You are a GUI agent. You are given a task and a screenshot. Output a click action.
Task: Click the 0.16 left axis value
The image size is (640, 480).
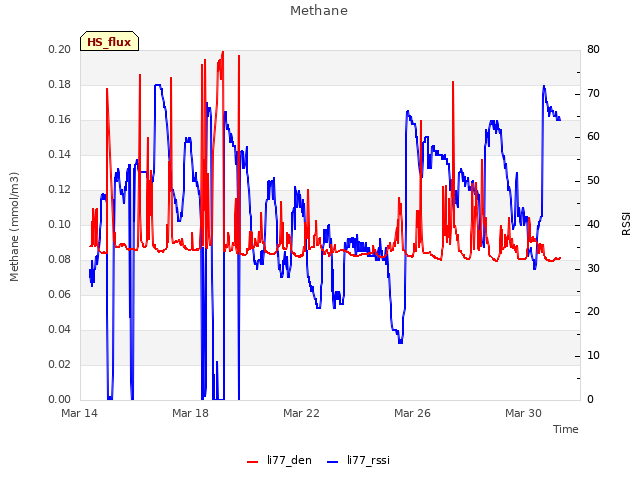(x=59, y=120)
